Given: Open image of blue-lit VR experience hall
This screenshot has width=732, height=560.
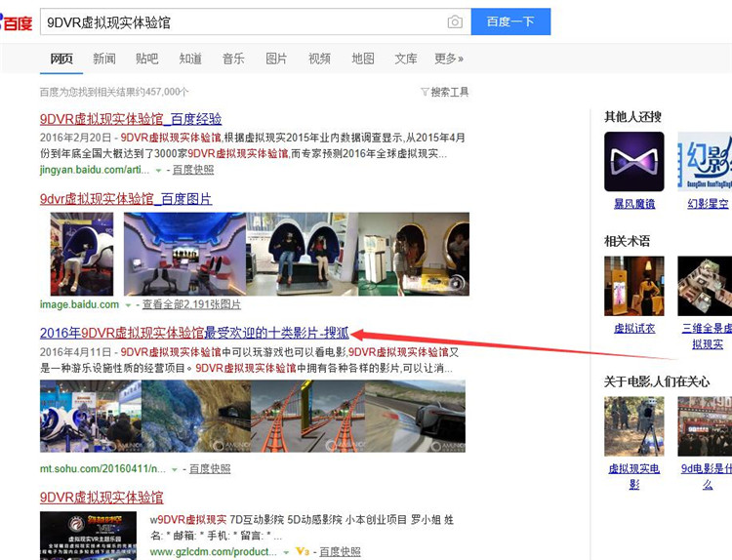Looking at the screenshot, I should (x=184, y=254).
